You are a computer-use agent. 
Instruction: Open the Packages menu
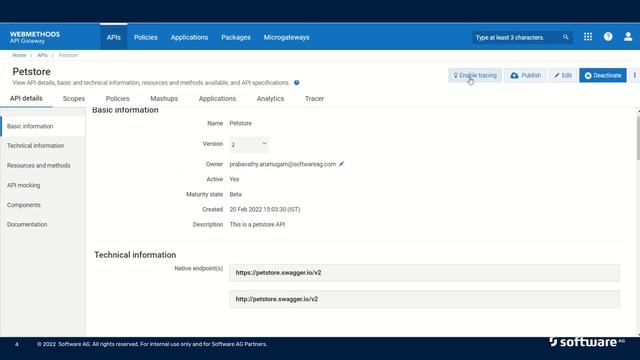tap(236, 37)
